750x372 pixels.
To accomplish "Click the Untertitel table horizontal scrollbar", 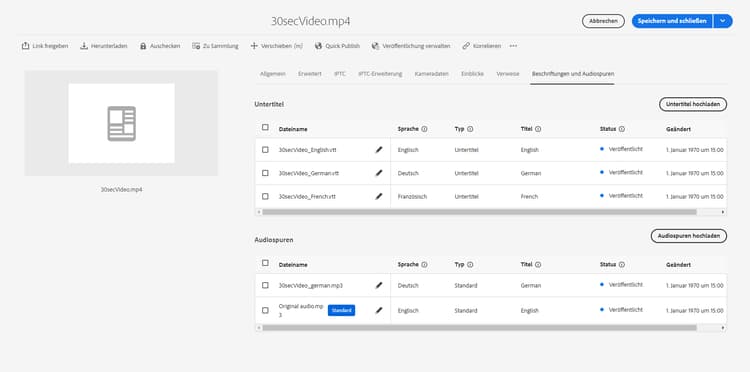I will click(479, 212).
